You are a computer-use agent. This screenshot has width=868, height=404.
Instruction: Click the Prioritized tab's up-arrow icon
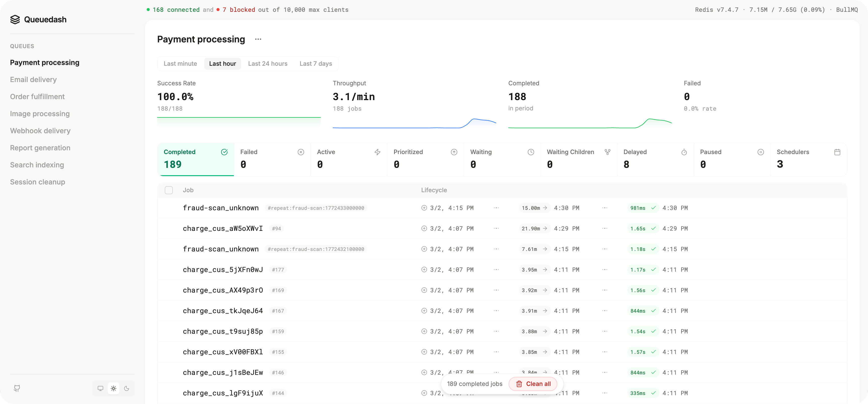click(x=454, y=152)
